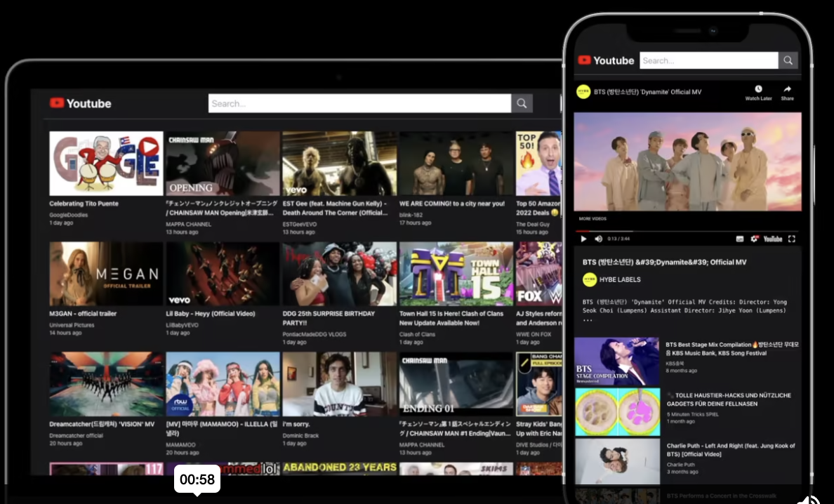Click the video progress bar

(688, 231)
